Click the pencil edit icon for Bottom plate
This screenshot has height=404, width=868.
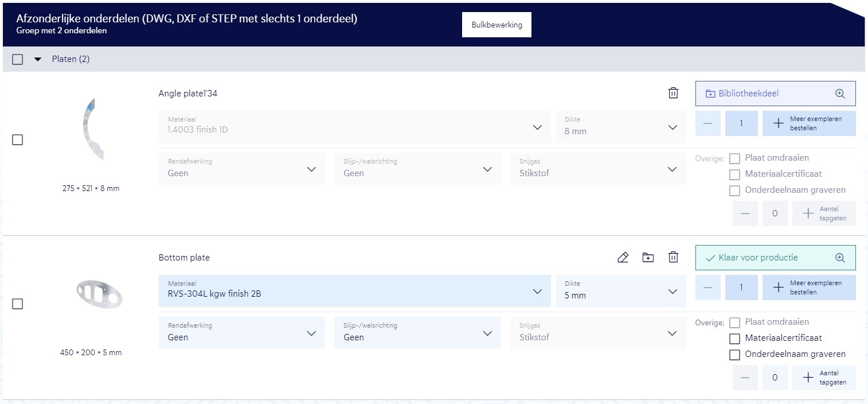(623, 258)
